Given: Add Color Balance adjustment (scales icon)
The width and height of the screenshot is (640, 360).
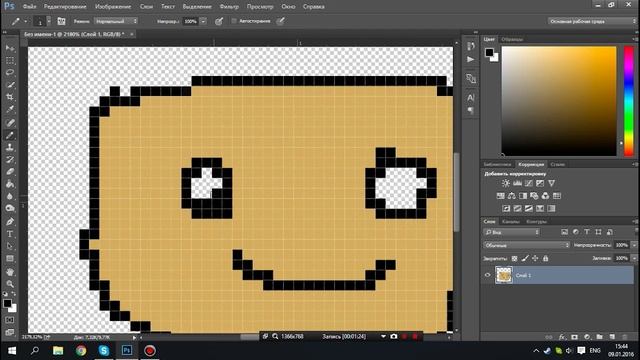Looking at the screenshot, I should pos(511,196).
